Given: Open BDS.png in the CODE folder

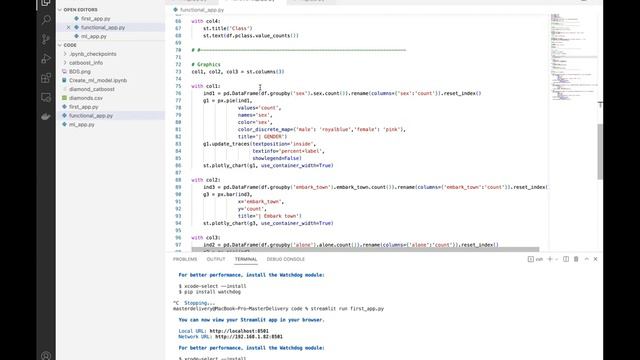Looking at the screenshot, I should [80, 71].
